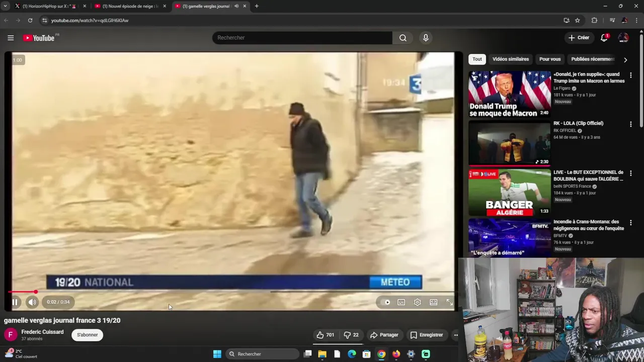This screenshot has height=362, width=644.
Task: Open the BANGER ALGÉRIE live thumbnail
Action: [510, 193]
